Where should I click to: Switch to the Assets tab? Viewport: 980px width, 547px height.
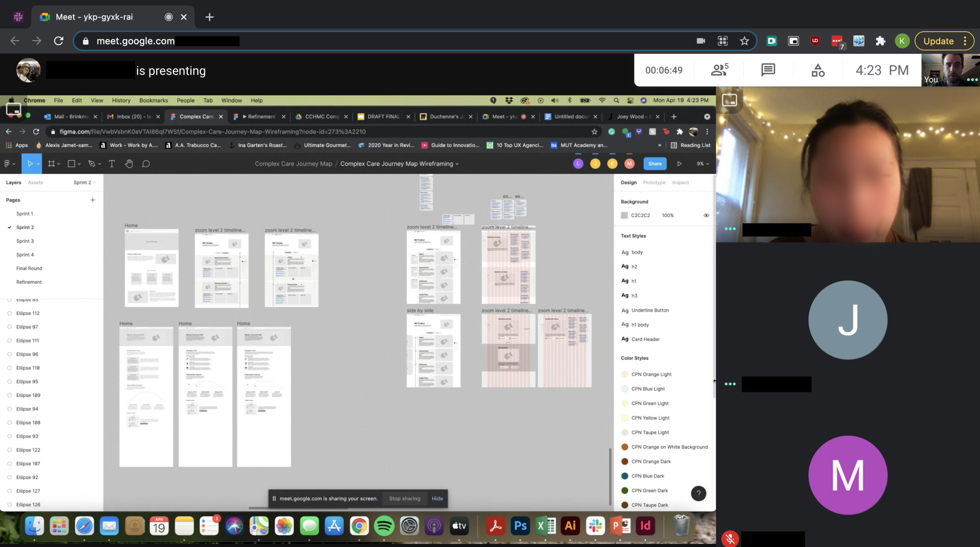coord(35,182)
